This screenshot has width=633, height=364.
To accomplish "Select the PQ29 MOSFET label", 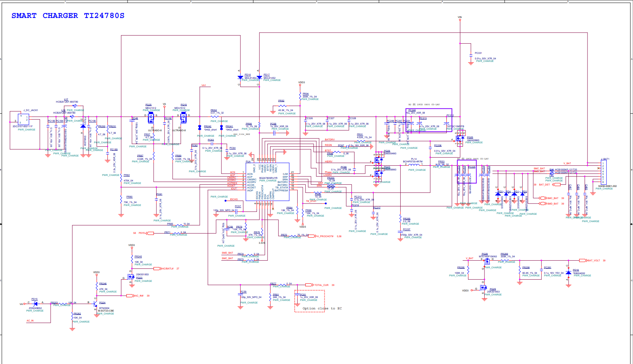I will click(x=493, y=289).
